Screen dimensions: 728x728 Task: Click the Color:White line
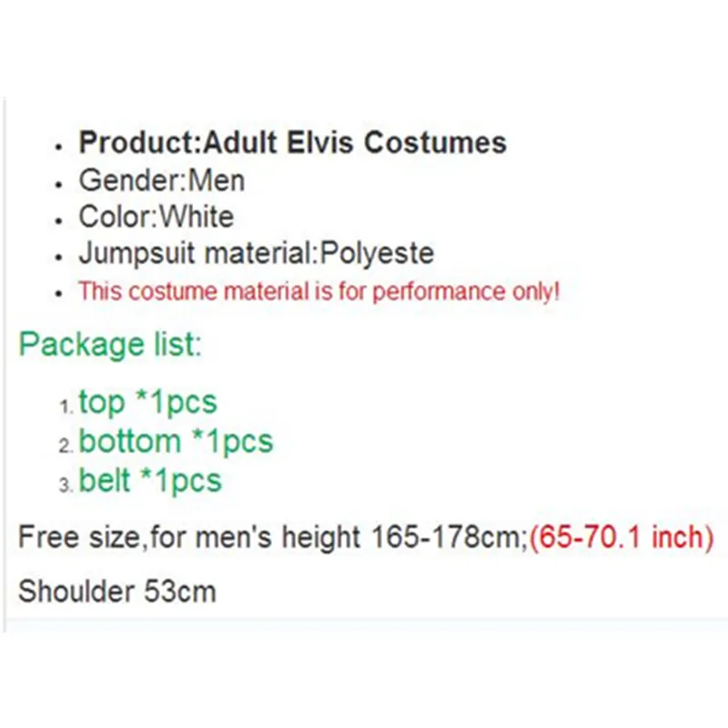coord(156,217)
